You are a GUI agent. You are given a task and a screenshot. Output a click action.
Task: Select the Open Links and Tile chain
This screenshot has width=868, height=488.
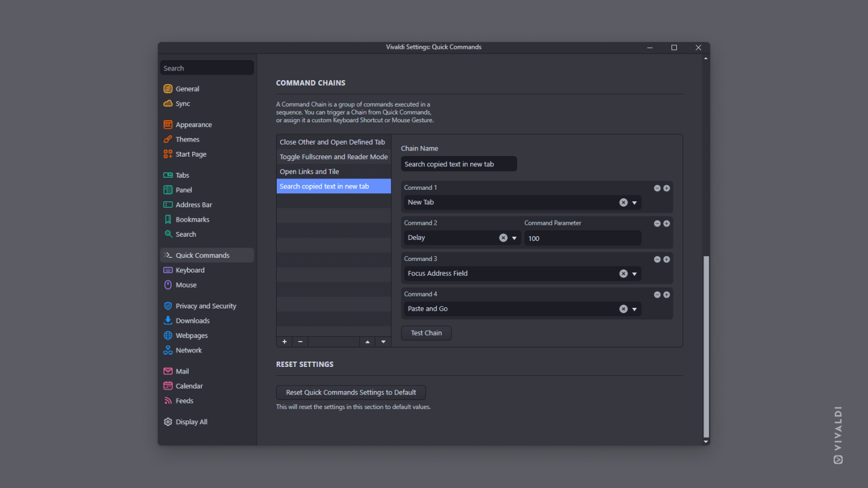coord(334,172)
